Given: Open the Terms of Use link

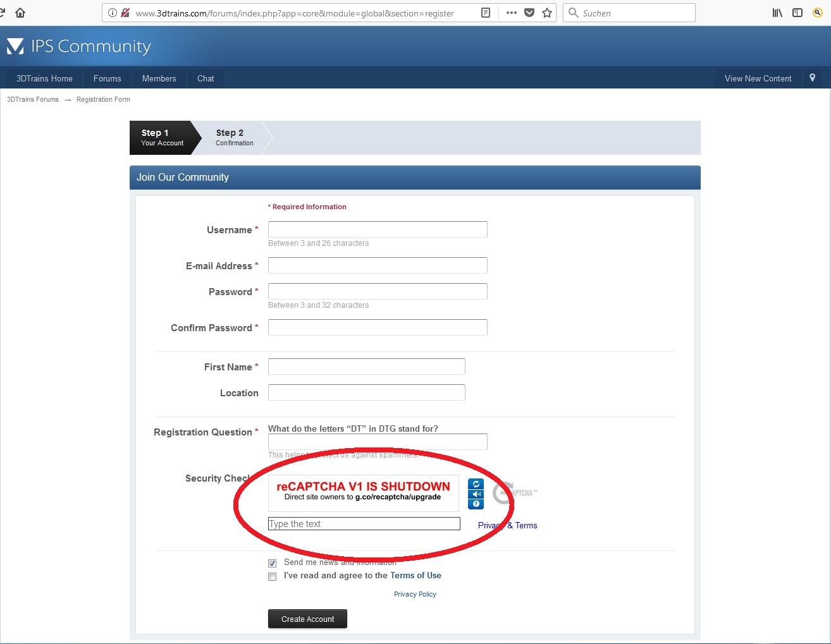Looking at the screenshot, I should click(x=416, y=575).
